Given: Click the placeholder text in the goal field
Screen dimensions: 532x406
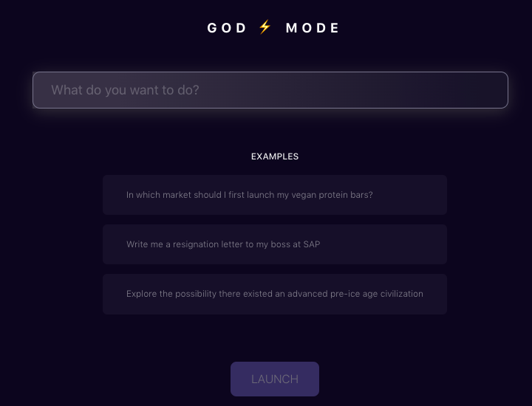Looking at the screenshot, I should [x=126, y=90].
